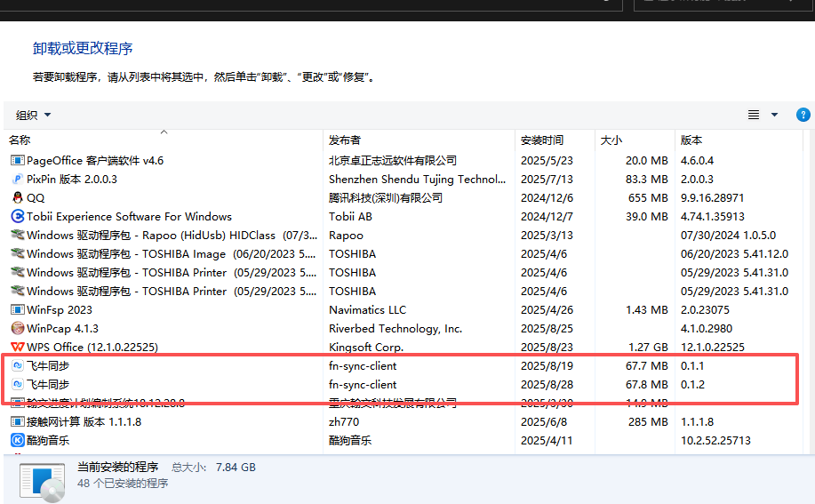Click the PageOffice program icon
The height and width of the screenshot is (504, 815).
(x=18, y=161)
